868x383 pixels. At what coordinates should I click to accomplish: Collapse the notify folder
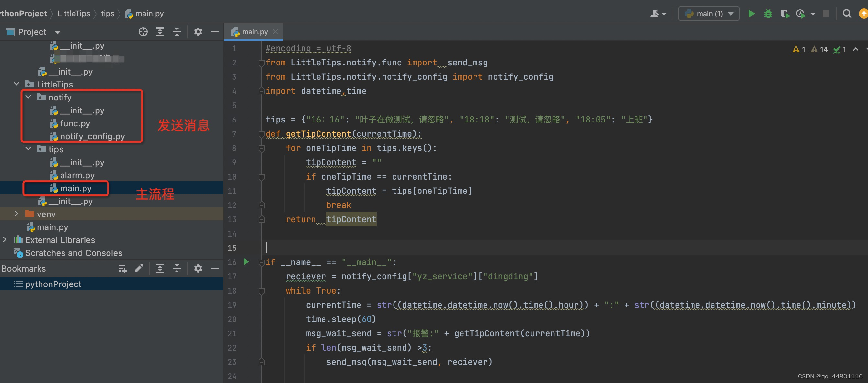tap(28, 97)
